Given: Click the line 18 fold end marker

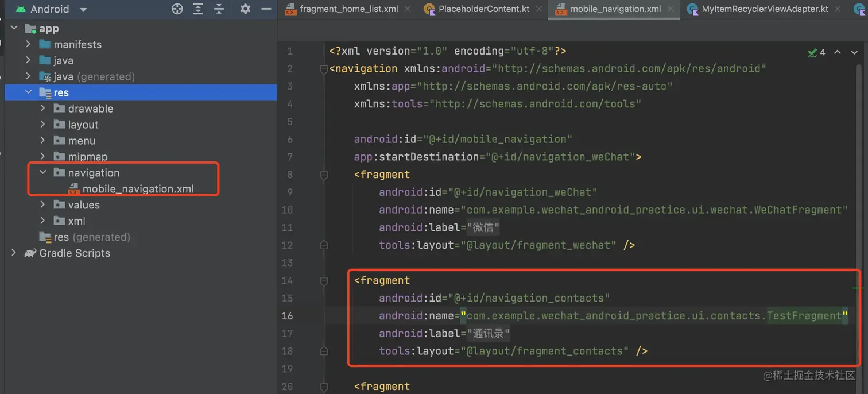Looking at the screenshot, I should point(324,351).
